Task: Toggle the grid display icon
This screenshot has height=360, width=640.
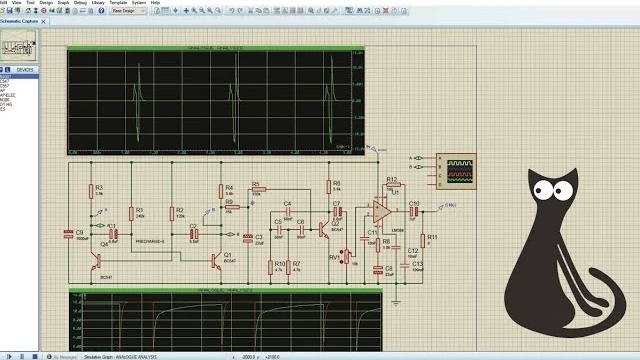Action: point(165,11)
